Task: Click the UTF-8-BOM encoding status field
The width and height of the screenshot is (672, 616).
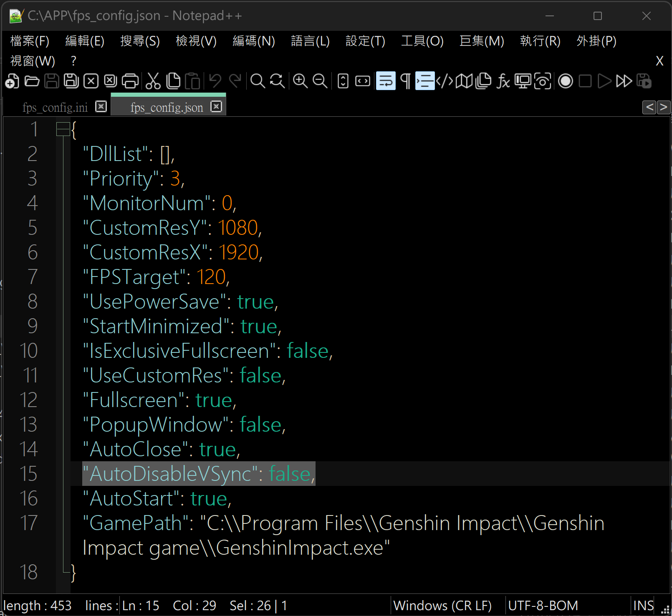Action: coord(543,605)
